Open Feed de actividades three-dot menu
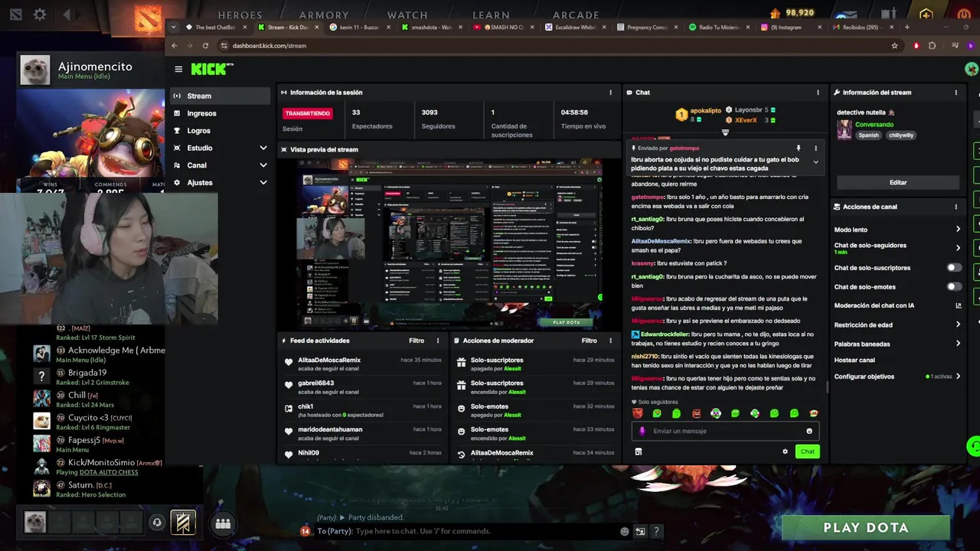 438,341
